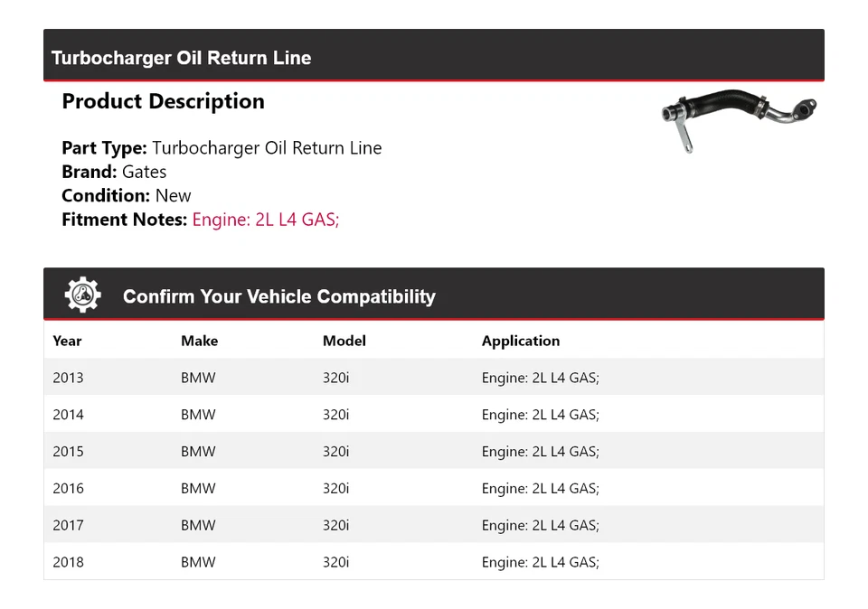Click the Application column header

[520, 341]
